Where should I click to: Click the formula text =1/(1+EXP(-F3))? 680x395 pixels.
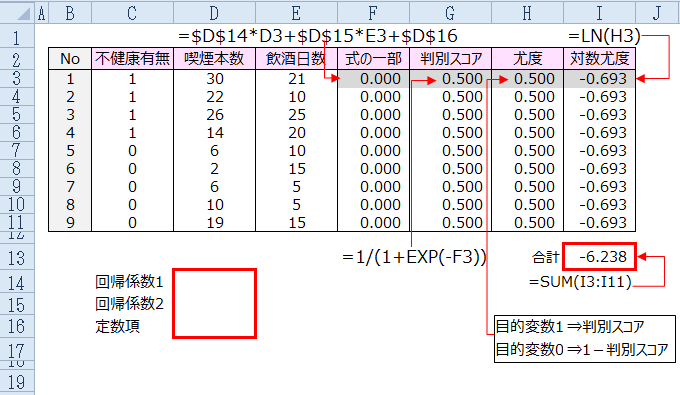click(414, 258)
